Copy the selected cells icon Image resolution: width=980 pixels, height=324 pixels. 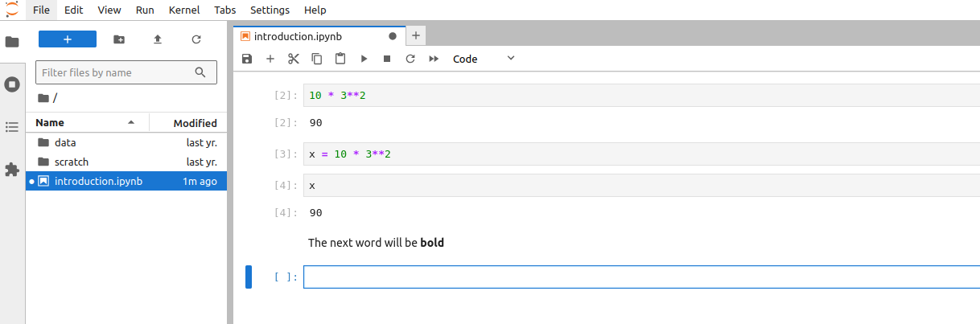[317, 59]
